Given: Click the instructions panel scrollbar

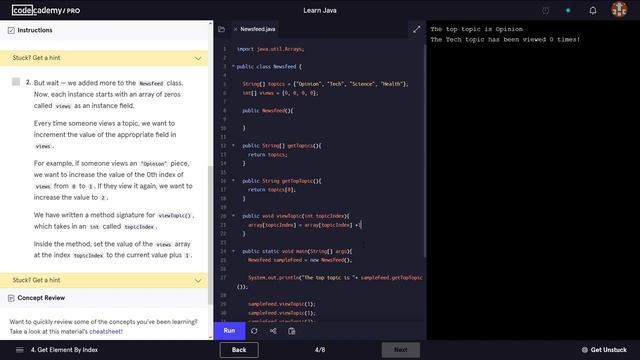Looking at the screenshot, I should [210, 235].
